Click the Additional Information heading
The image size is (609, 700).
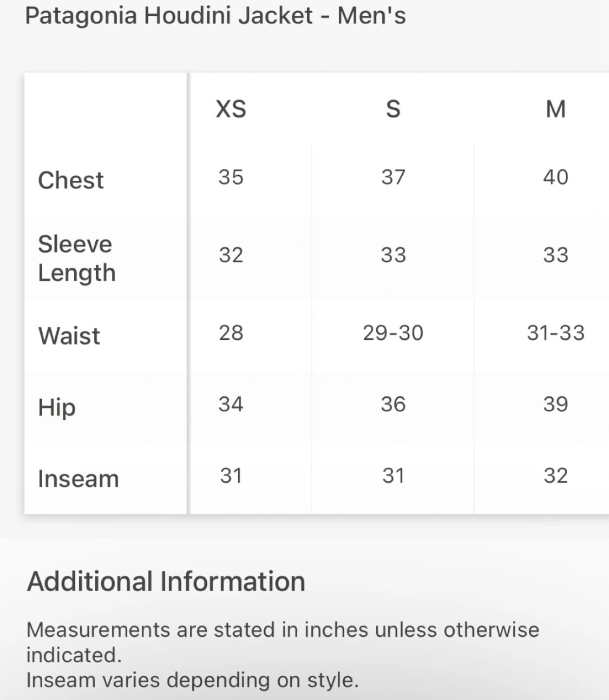166,582
